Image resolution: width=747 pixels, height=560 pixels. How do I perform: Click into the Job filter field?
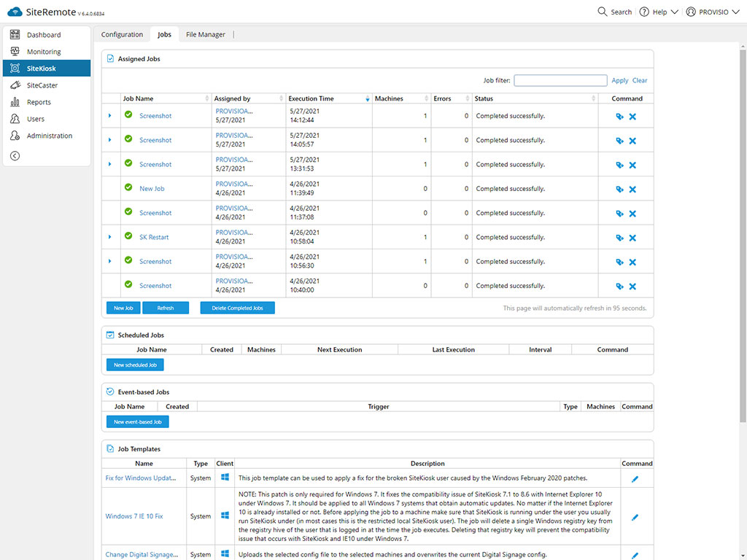click(x=560, y=80)
